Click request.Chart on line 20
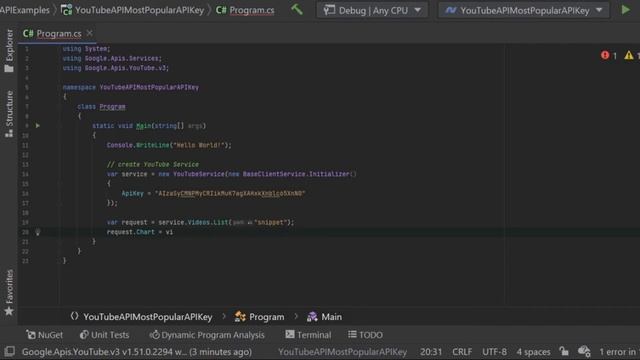This screenshot has width=640, height=360. click(131, 232)
